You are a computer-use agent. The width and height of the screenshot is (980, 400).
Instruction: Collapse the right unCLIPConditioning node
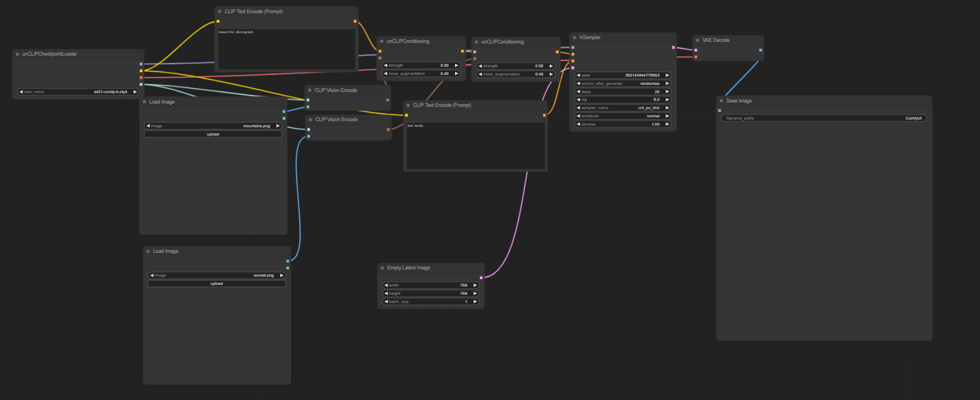coord(476,42)
